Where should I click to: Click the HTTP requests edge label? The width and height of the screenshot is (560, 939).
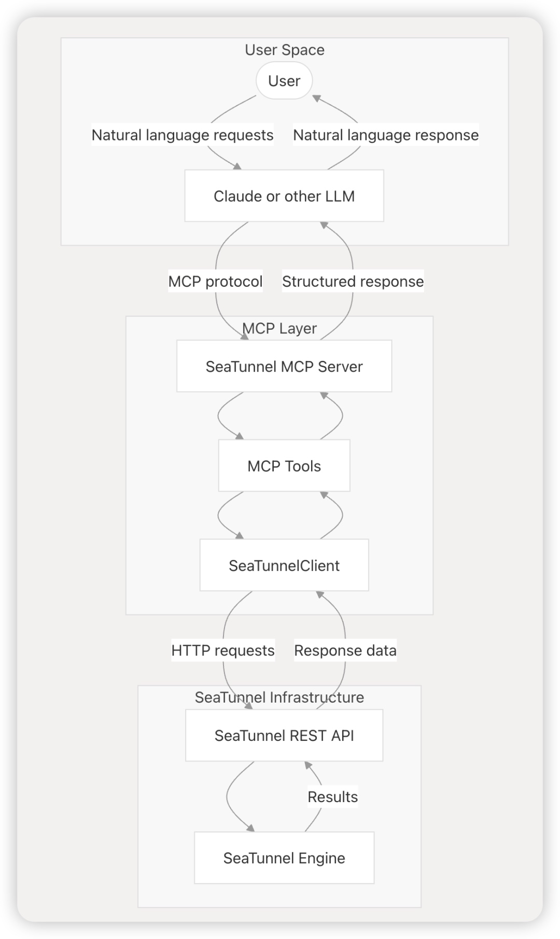223,650
